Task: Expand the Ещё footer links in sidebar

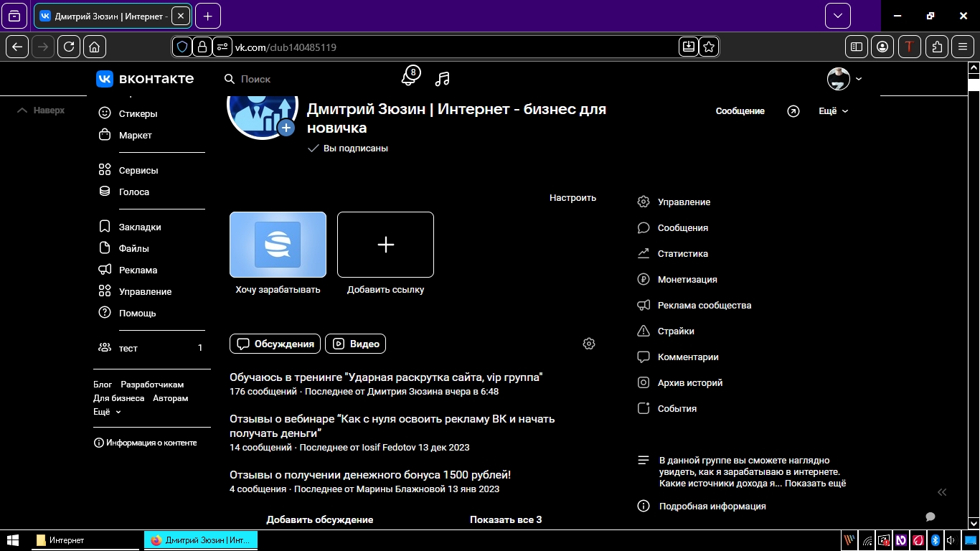Action: (x=107, y=412)
